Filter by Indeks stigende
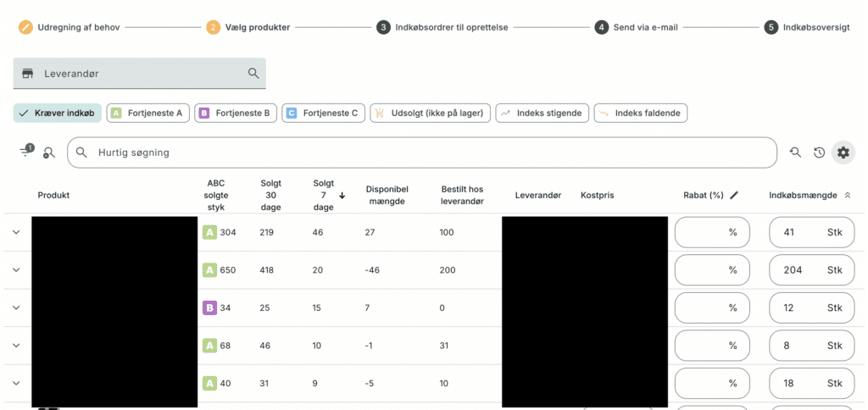Screen dimensions: 868x410 [542, 113]
